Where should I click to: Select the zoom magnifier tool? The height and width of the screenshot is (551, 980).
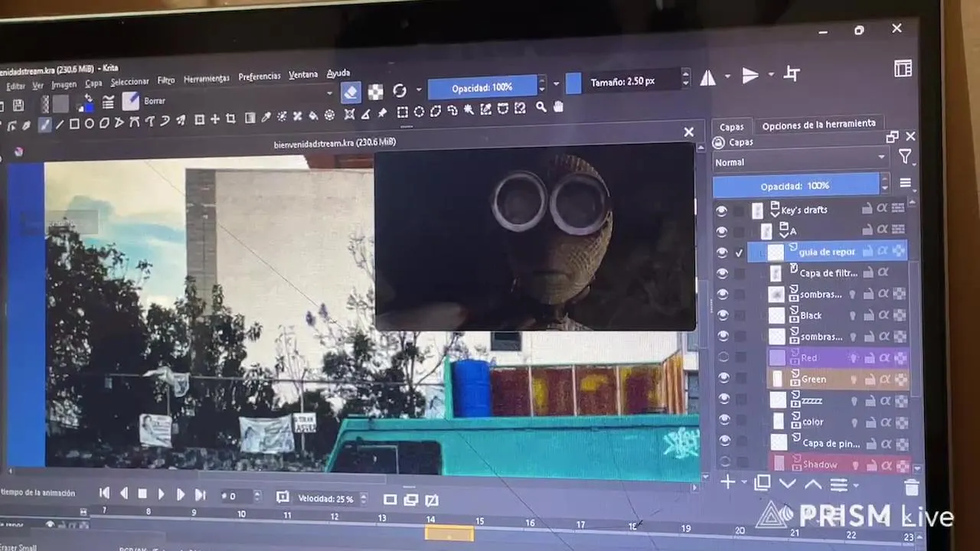(x=541, y=107)
